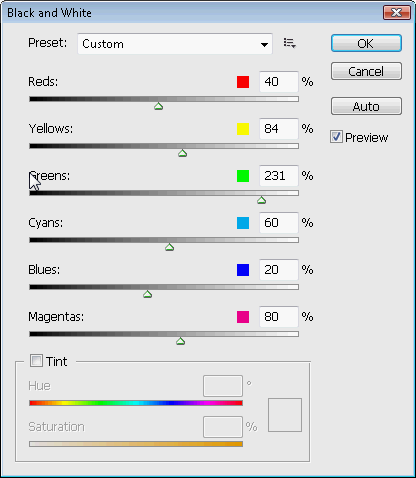Click the magenta color swatch

point(243,317)
